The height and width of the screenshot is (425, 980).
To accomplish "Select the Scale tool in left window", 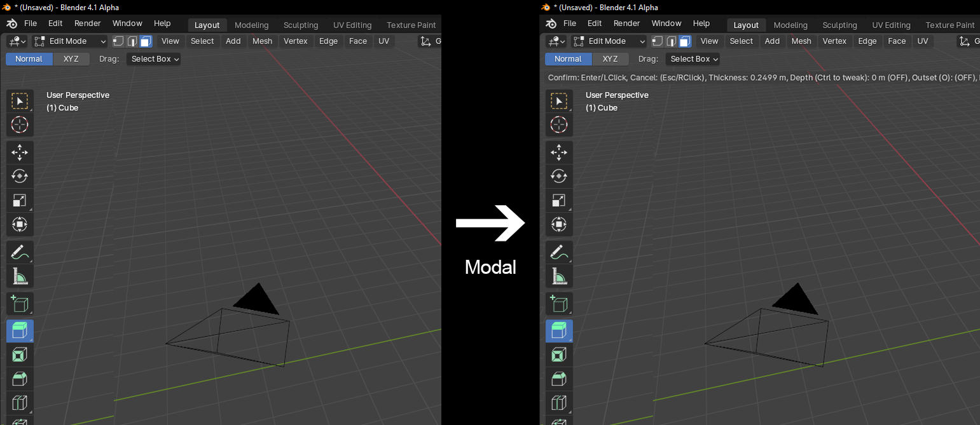I will tap(20, 200).
